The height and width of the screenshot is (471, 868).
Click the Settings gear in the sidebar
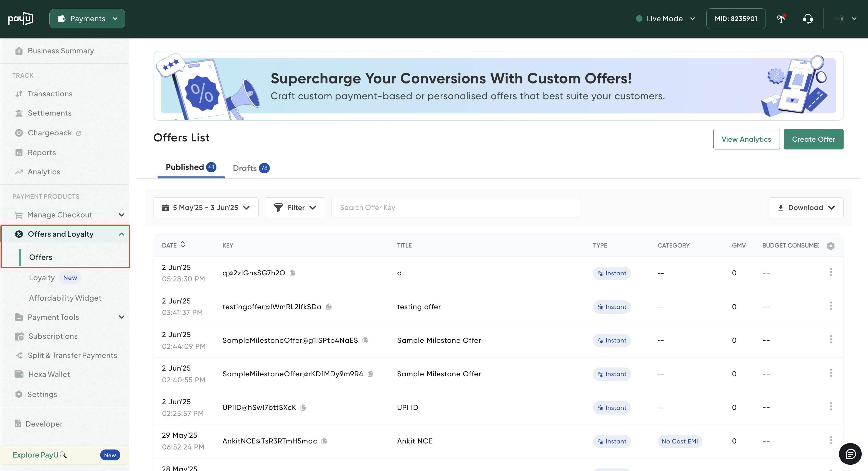pyautogui.click(x=19, y=394)
